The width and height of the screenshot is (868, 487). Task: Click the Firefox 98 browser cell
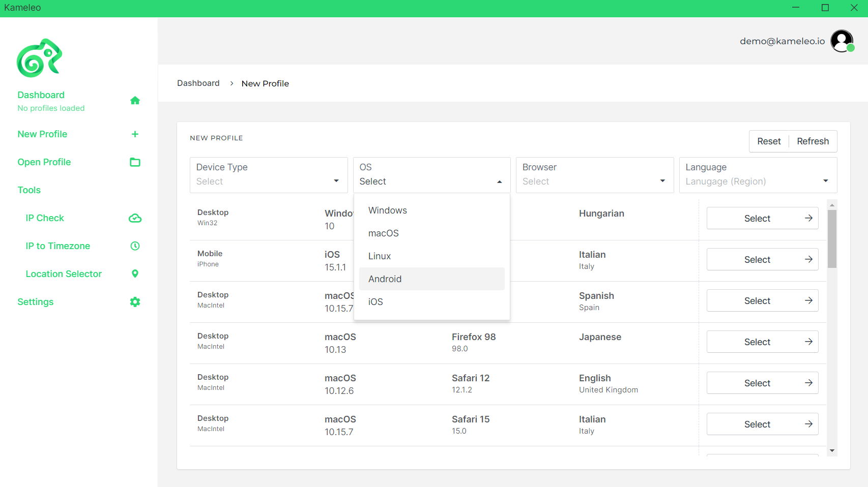474,342
